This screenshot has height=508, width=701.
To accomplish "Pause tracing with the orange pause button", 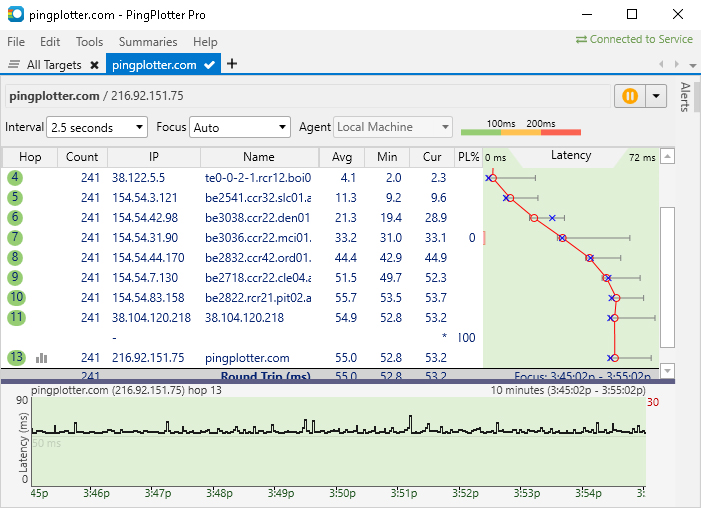I will (630, 96).
